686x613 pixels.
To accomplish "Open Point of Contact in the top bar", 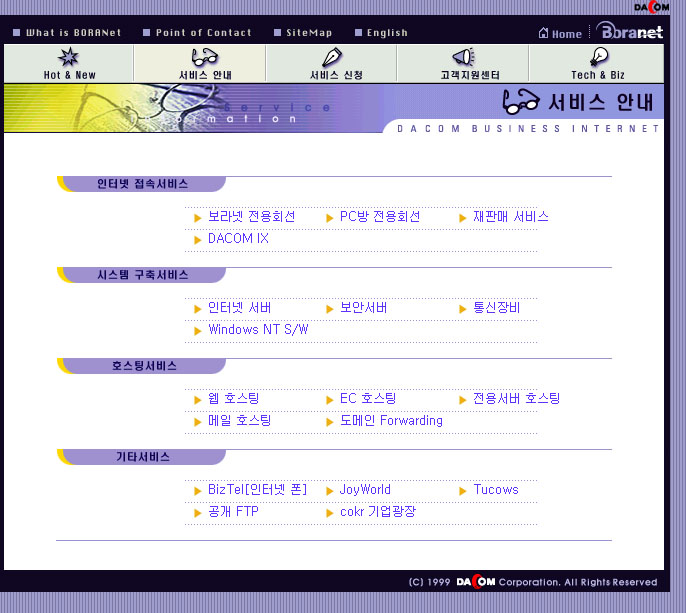I will point(203,33).
